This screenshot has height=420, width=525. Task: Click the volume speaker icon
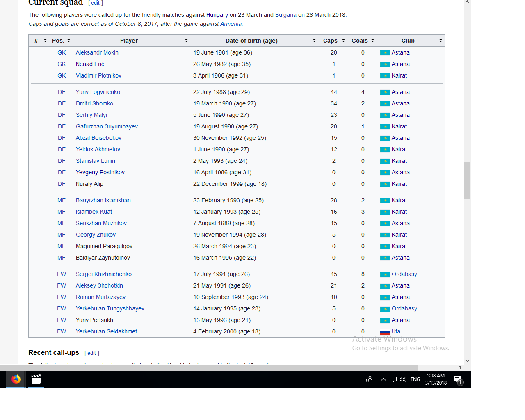[x=403, y=379]
